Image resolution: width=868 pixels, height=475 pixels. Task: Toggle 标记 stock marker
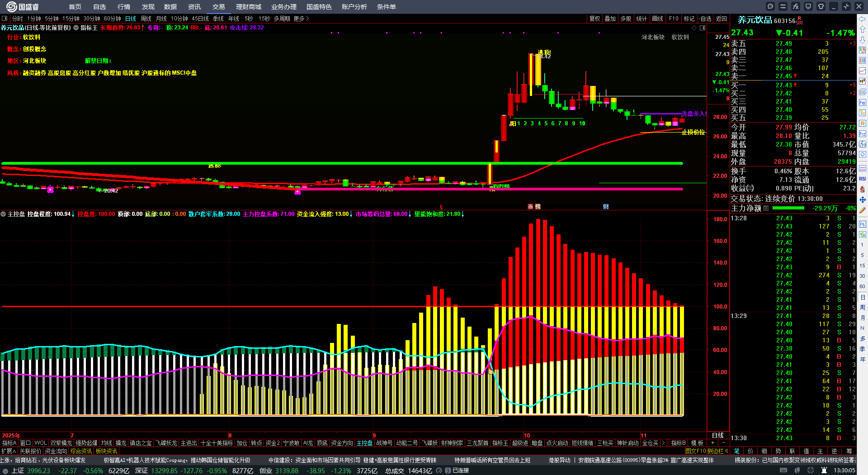[x=689, y=19]
